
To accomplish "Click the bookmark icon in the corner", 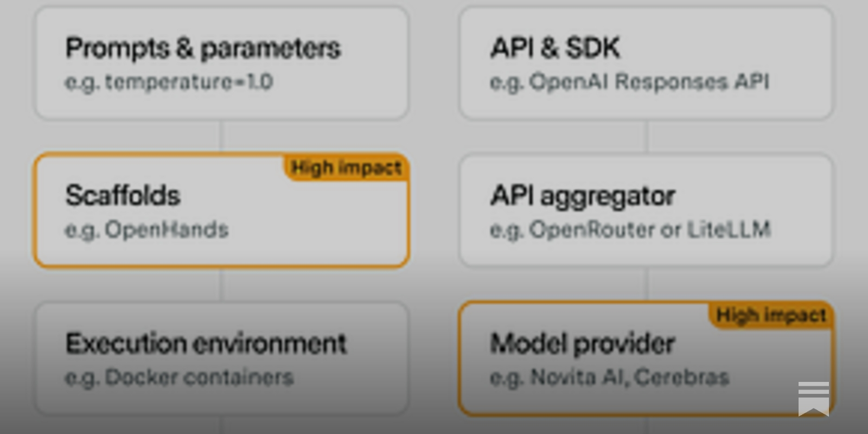I will 813,398.
